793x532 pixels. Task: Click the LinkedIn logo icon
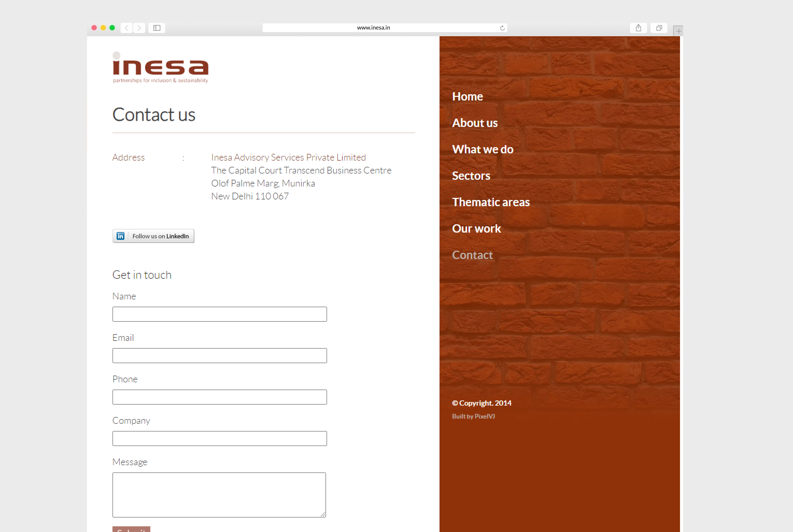(x=121, y=236)
